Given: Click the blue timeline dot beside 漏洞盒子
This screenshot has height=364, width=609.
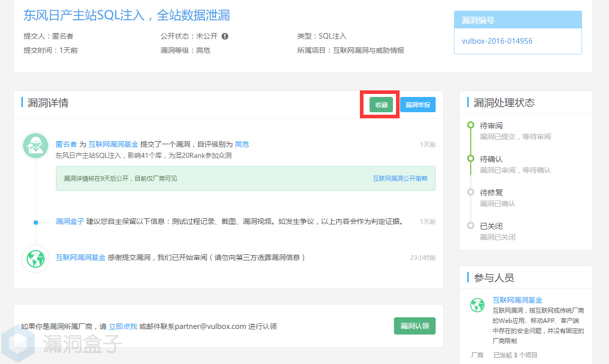Looking at the screenshot, I should (36, 222).
